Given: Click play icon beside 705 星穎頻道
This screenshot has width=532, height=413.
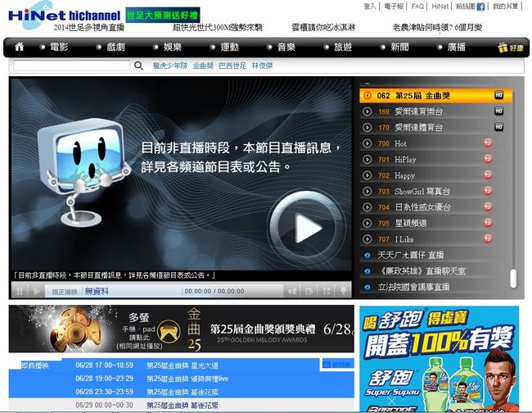Looking at the screenshot, I should tap(367, 223).
